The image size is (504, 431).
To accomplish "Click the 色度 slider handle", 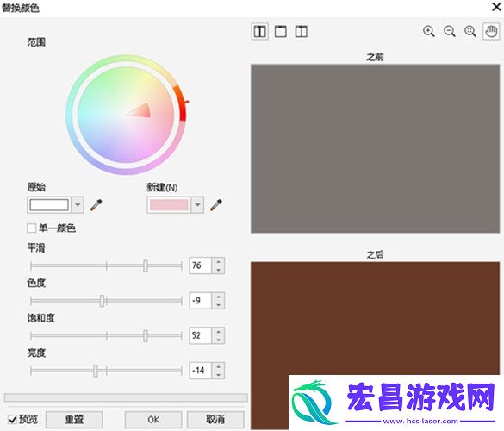I will 102,301.
